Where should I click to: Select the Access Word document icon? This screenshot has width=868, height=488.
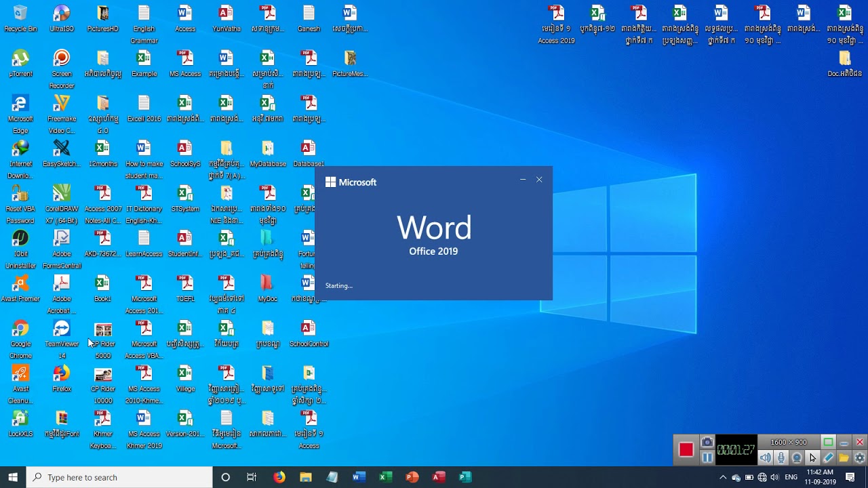pos(185,19)
